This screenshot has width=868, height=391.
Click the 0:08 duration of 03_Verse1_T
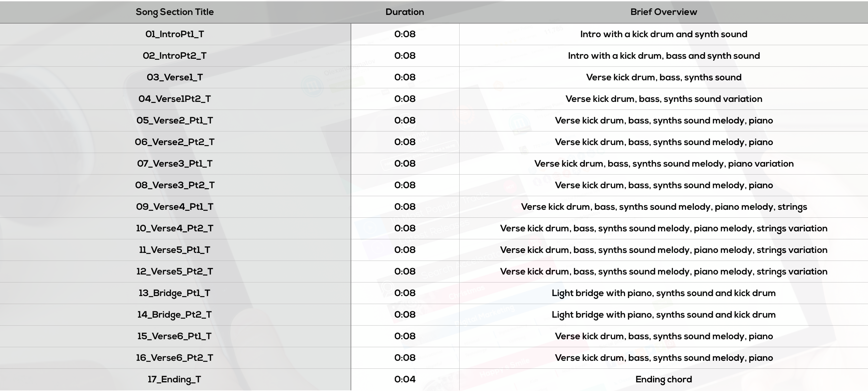[x=405, y=77]
